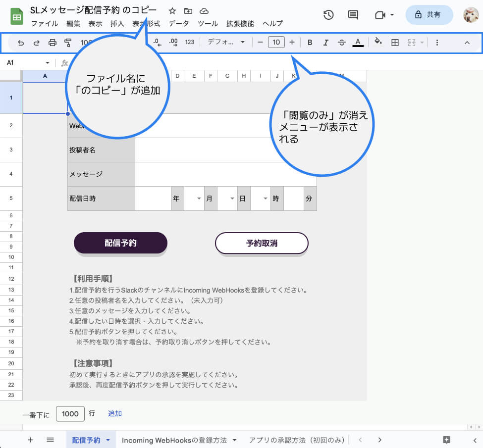Click the 予約取消 button

click(262, 243)
